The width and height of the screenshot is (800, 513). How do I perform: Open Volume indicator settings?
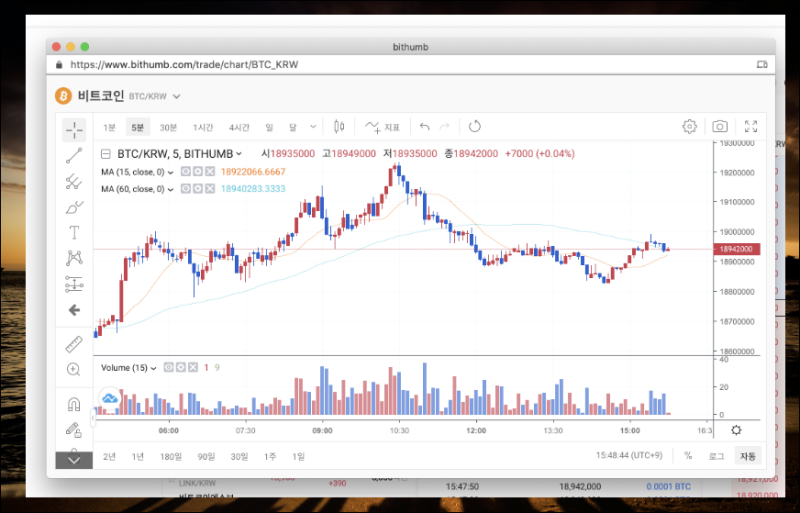point(181,368)
